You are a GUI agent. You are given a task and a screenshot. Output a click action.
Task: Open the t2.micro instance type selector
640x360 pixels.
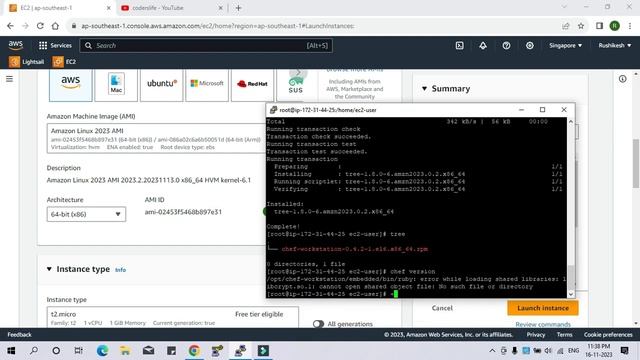tap(172, 318)
